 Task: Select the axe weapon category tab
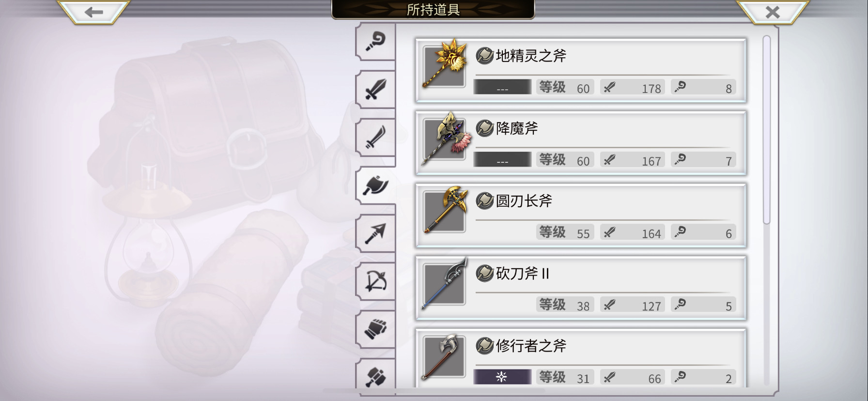(376, 185)
